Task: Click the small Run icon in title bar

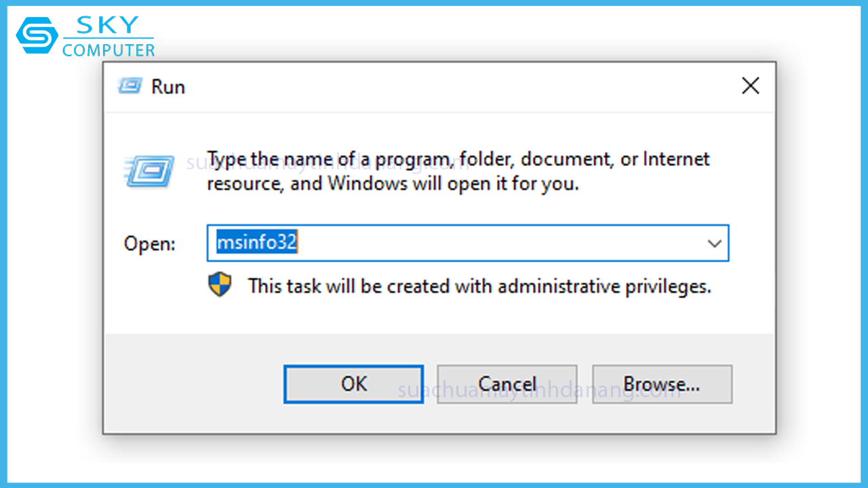Action: 130,86
